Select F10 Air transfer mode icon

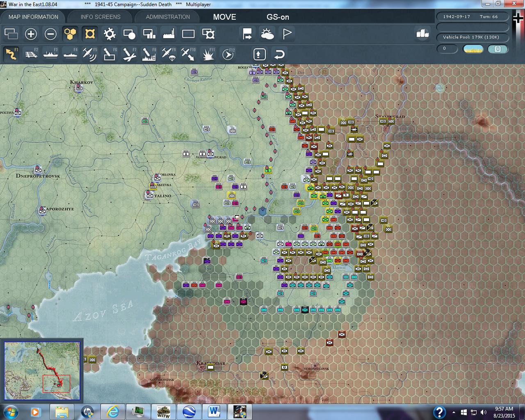[x=188, y=54]
